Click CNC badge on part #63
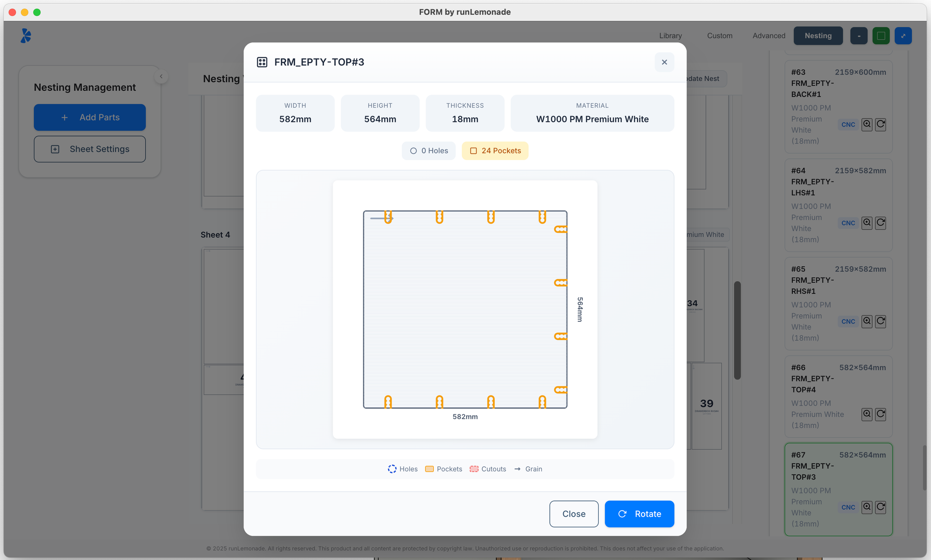 click(848, 125)
